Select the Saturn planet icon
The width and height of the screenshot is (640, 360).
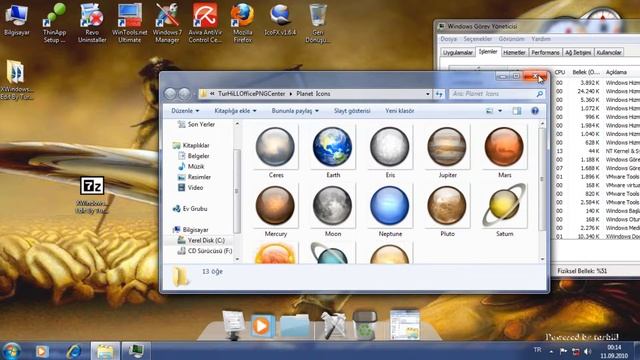click(504, 211)
